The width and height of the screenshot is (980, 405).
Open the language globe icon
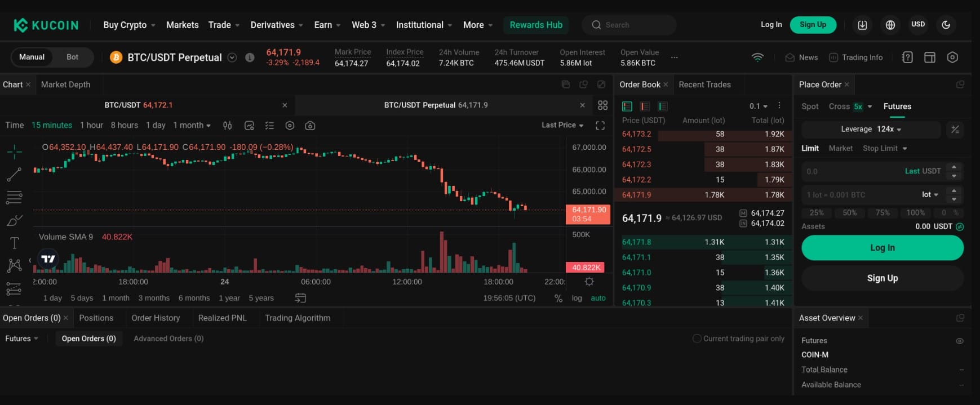click(890, 25)
